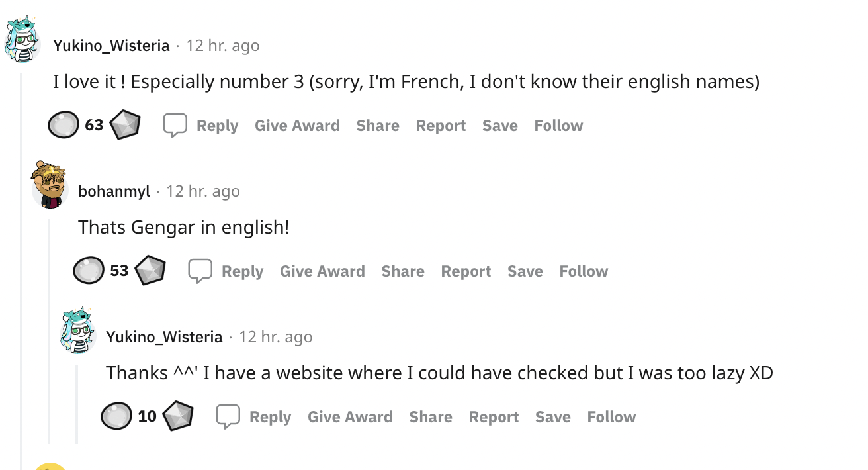Save bohanmyl's Gengar comment
Viewport: 868px width, 470px height.
tap(525, 271)
